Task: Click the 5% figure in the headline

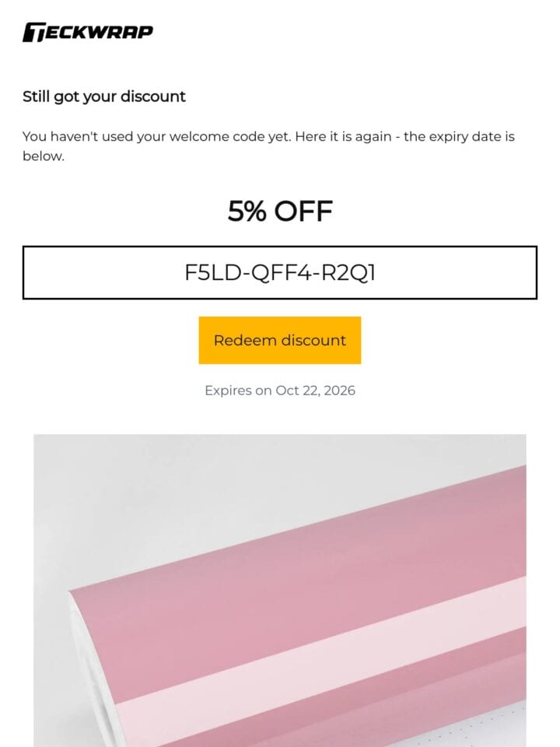Action: tap(247, 211)
